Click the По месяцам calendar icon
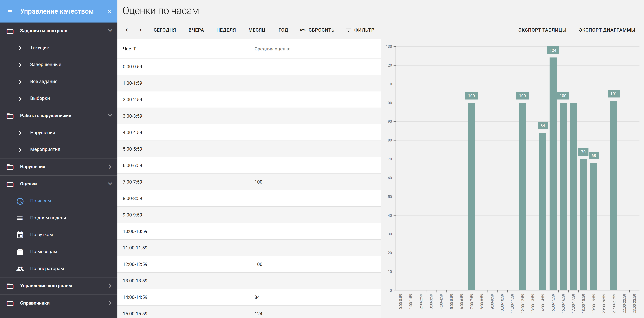644x318 pixels. point(20,252)
